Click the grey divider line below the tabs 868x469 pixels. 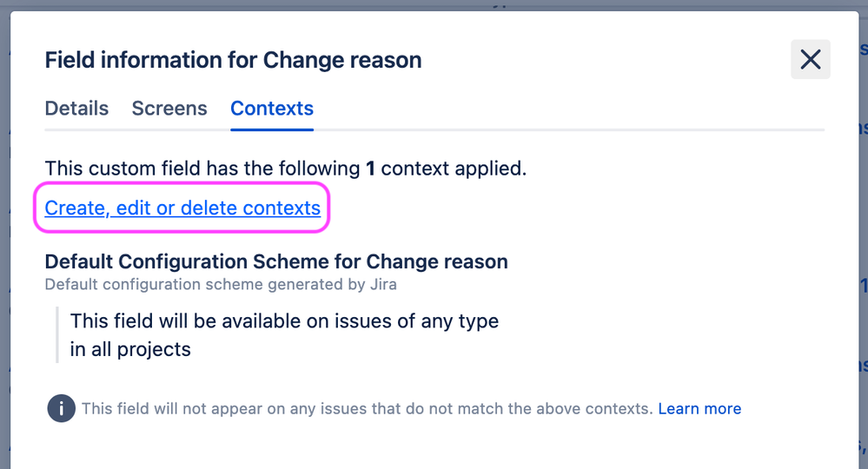(565, 129)
